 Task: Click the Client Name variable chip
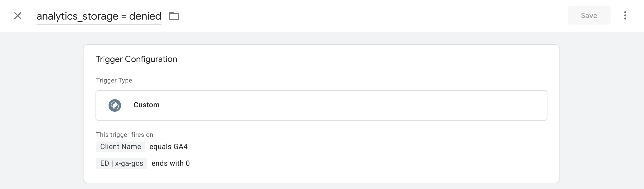pos(121,147)
